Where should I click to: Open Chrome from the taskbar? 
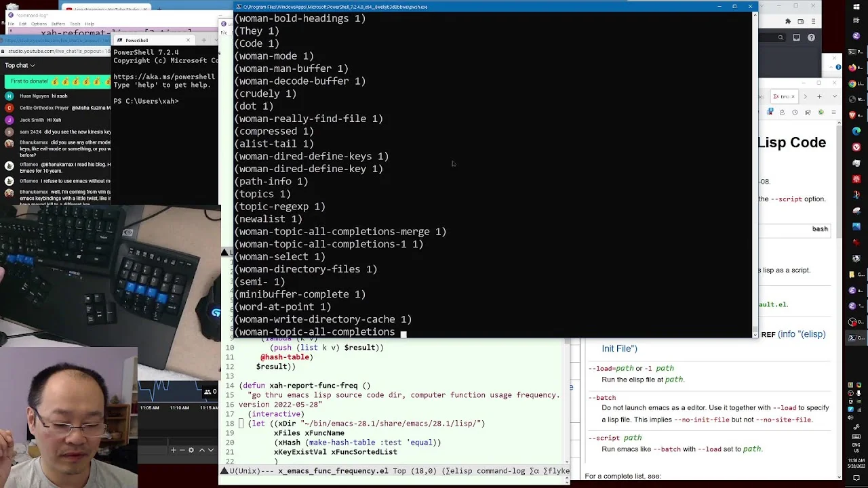(852, 83)
